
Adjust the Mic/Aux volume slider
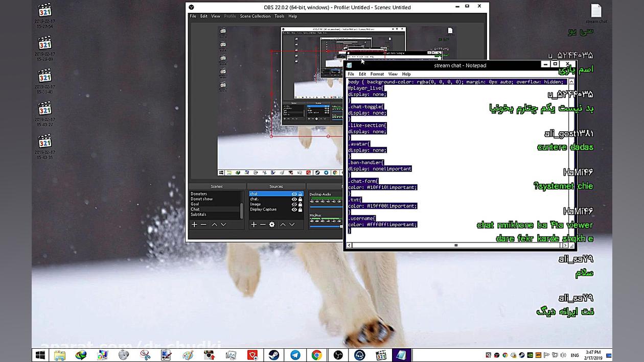coord(326,226)
